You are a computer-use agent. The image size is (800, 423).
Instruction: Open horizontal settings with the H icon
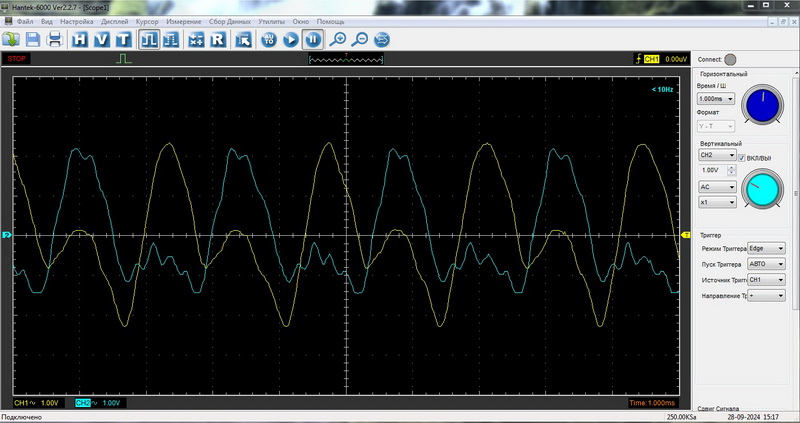[x=80, y=40]
